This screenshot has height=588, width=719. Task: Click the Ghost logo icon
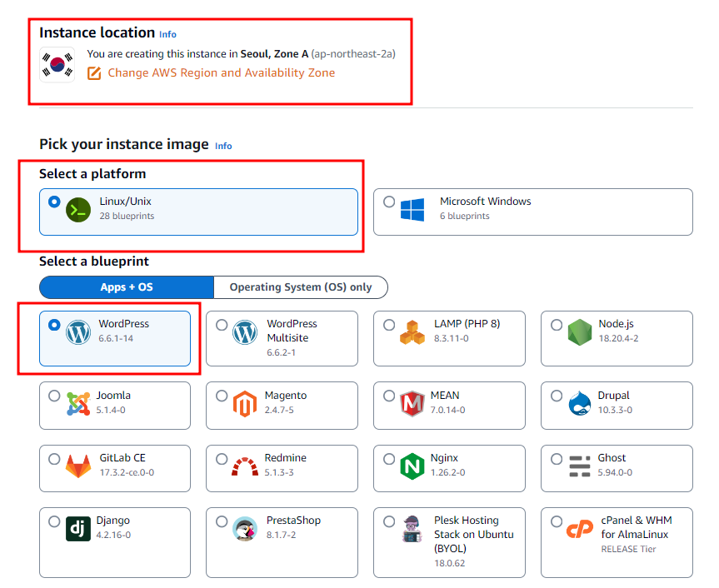[580, 466]
